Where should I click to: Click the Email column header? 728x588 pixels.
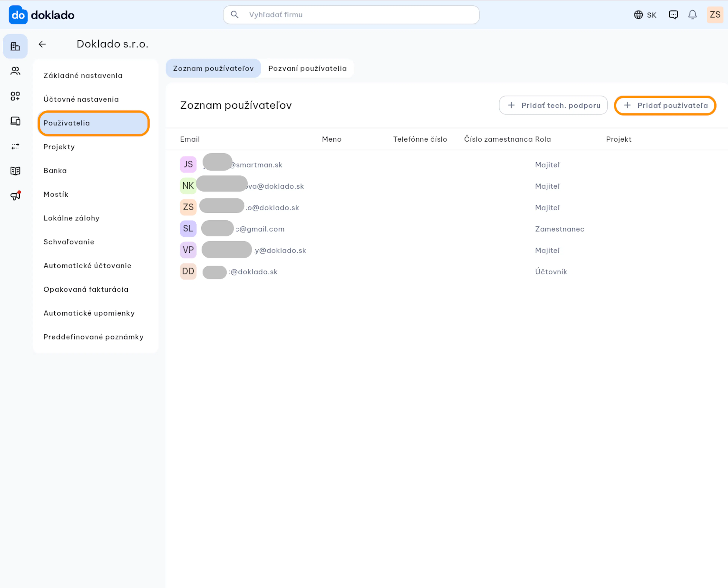click(190, 139)
